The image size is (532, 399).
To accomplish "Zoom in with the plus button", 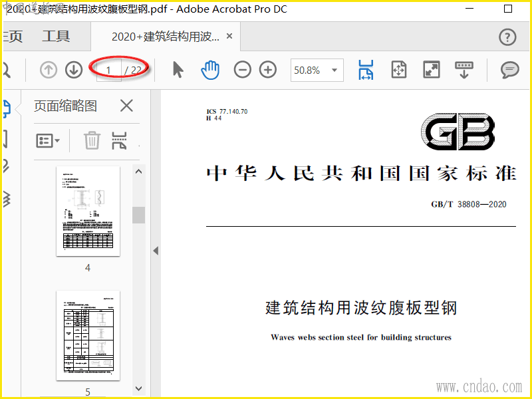I will (268, 70).
